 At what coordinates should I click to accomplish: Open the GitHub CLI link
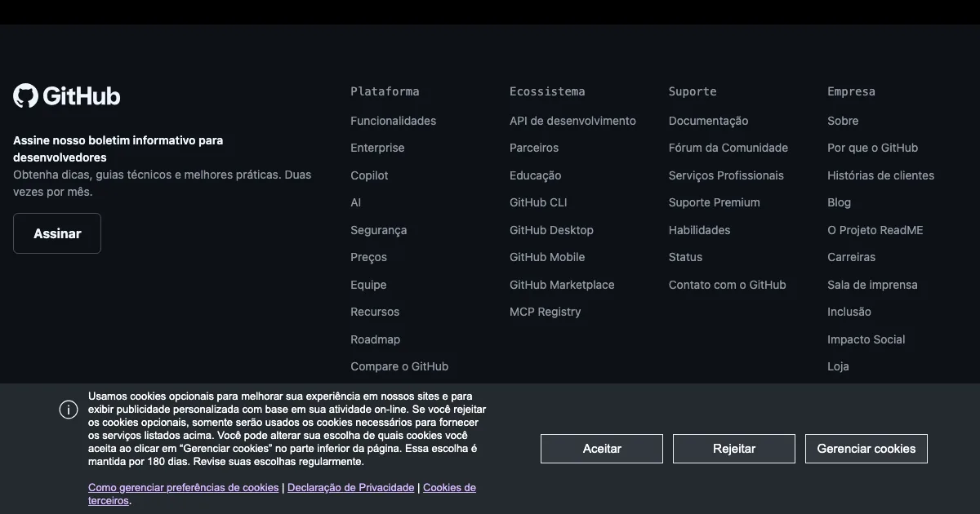[537, 202]
